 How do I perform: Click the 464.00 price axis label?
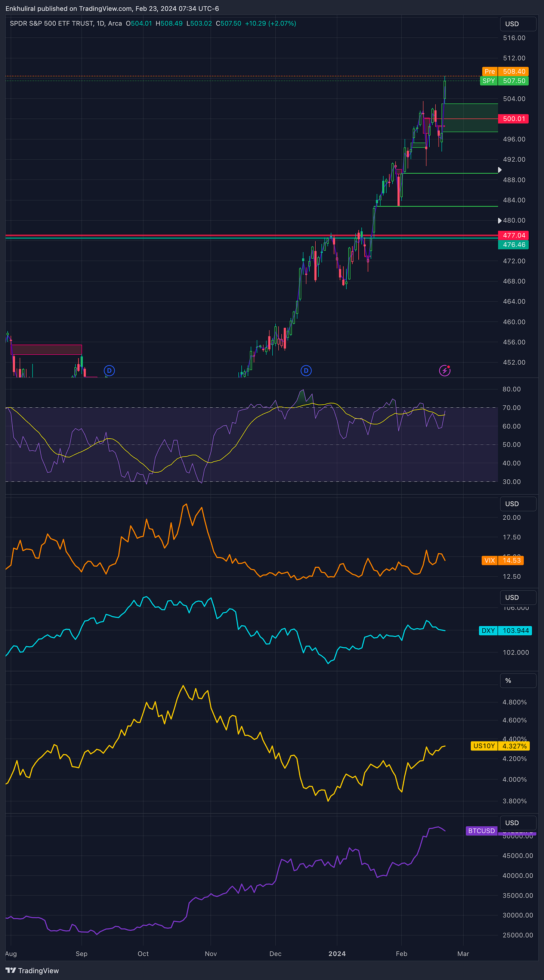pyautogui.click(x=514, y=302)
